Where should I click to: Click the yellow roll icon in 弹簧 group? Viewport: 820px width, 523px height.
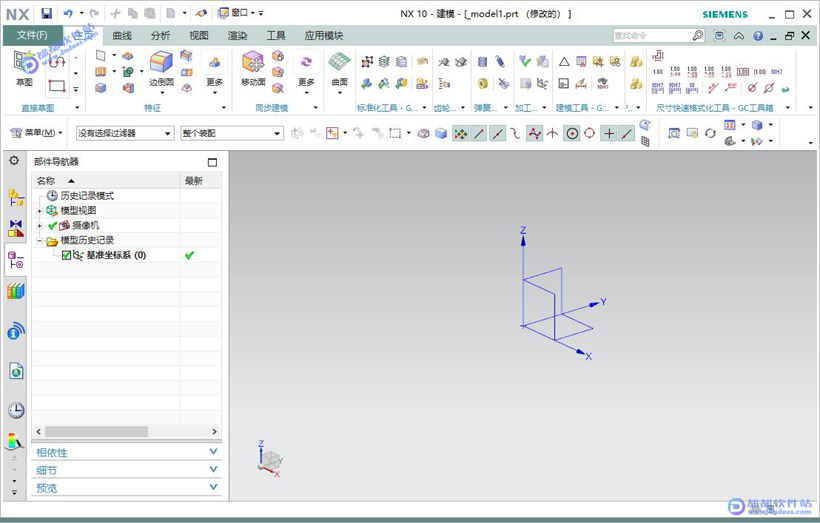(x=482, y=83)
